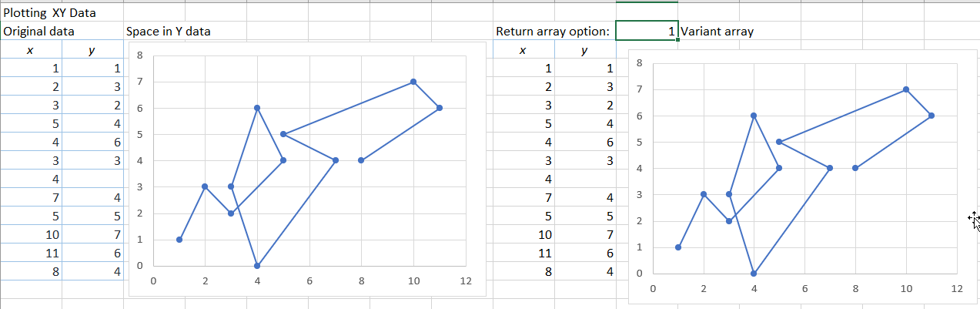The height and width of the screenshot is (309, 980).
Task: Click the horizontal axis label 12 in the left chart
Action: pos(465,281)
